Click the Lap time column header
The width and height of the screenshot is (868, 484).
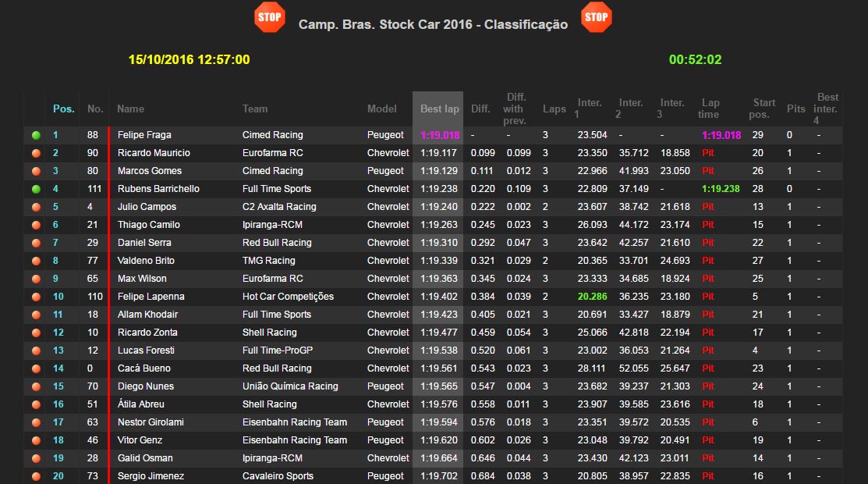709,109
